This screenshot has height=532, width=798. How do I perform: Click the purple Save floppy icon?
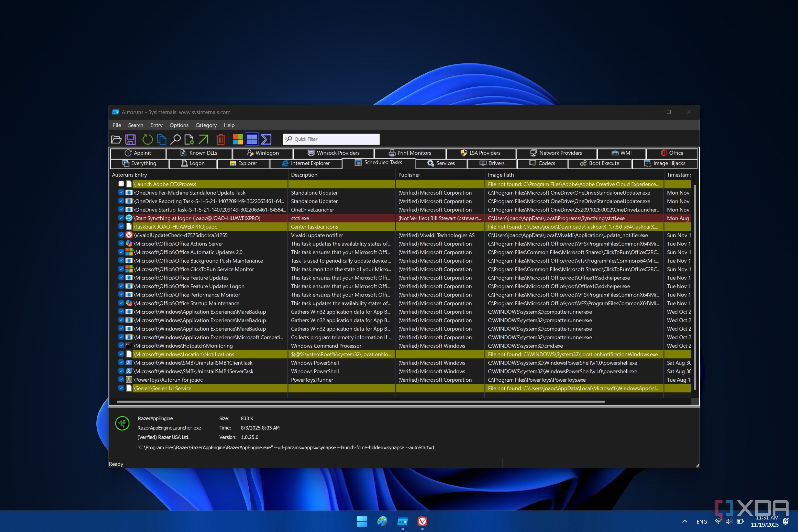pos(130,139)
